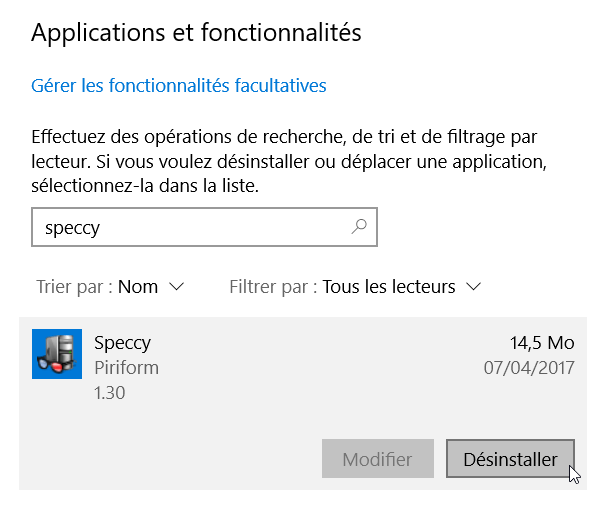Click the Speccy application icon
Screen dimensions: 610x516
pos(57,354)
